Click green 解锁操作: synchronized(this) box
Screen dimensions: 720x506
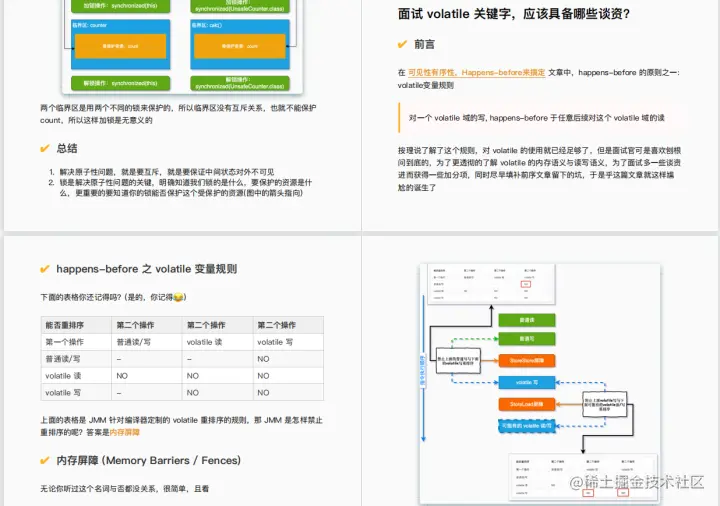coord(120,83)
